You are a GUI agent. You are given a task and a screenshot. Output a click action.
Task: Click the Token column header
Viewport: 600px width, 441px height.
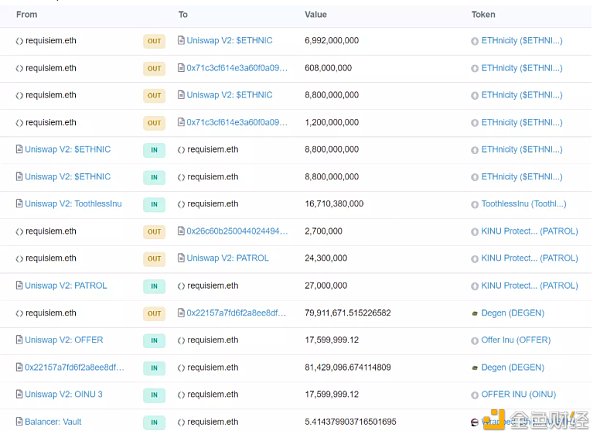(483, 15)
